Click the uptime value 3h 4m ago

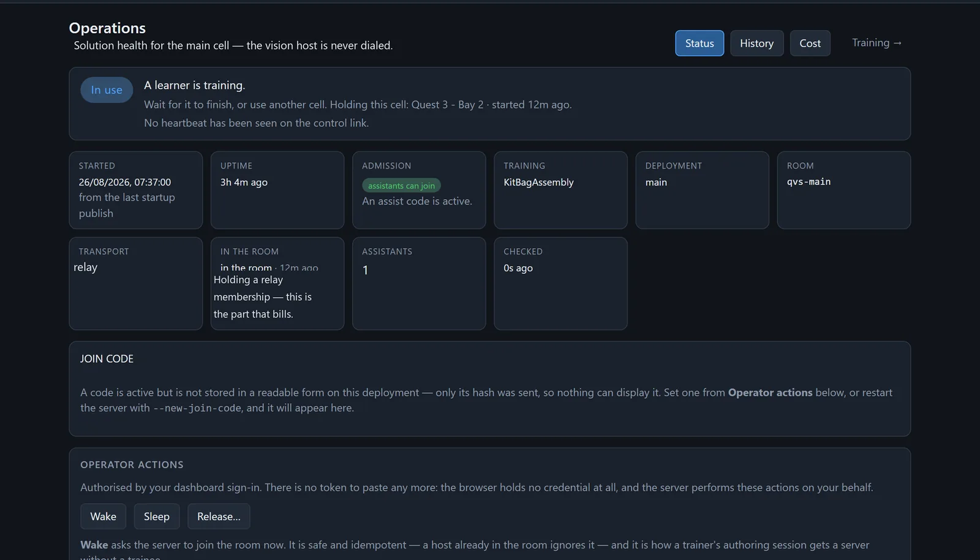coord(244,182)
